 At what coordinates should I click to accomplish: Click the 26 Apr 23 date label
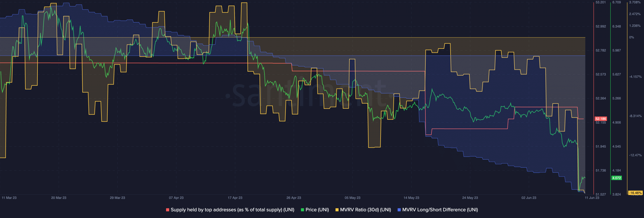[294, 198]
